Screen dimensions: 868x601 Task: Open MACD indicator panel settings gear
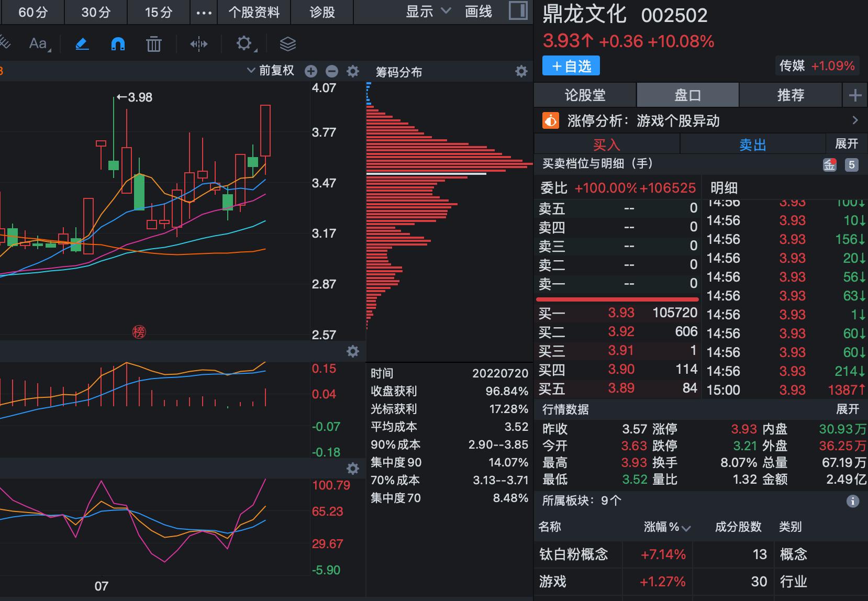(x=353, y=351)
